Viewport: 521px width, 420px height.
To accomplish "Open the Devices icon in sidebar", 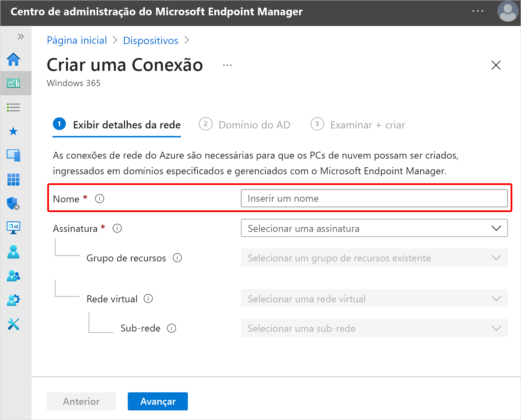I will click(x=14, y=155).
